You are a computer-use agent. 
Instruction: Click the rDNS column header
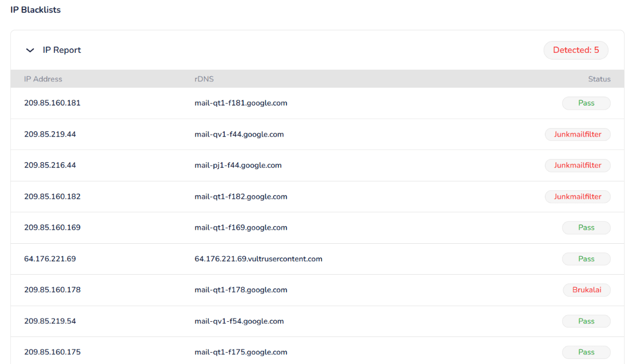click(x=204, y=79)
